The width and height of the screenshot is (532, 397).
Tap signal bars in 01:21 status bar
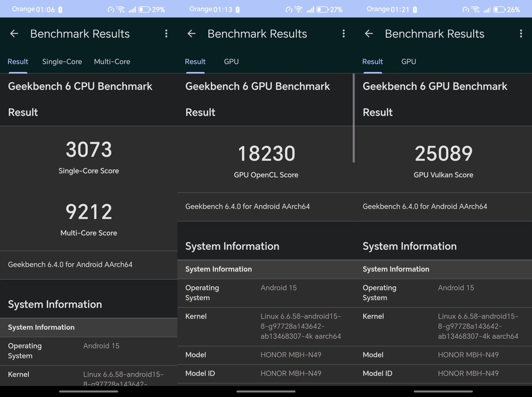pyautogui.click(x=487, y=10)
